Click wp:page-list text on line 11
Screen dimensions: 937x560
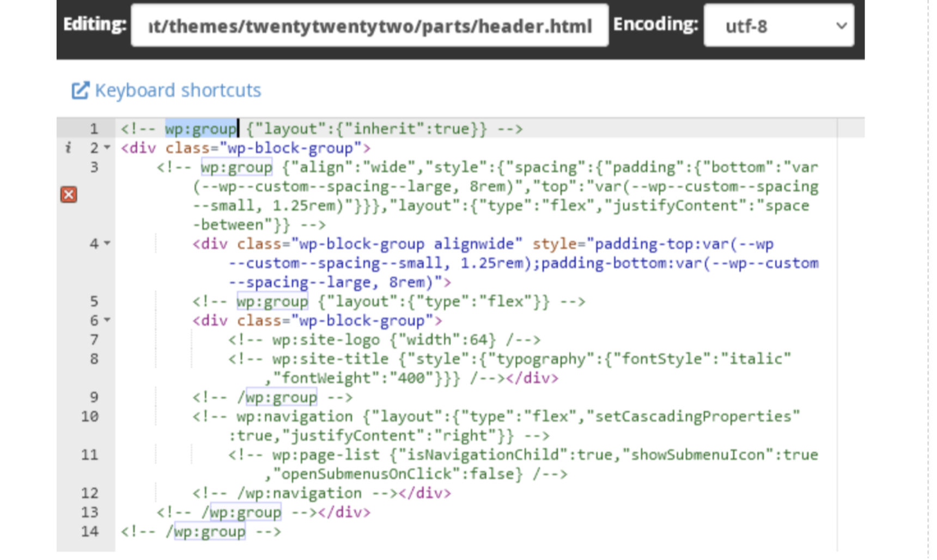click(326, 455)
